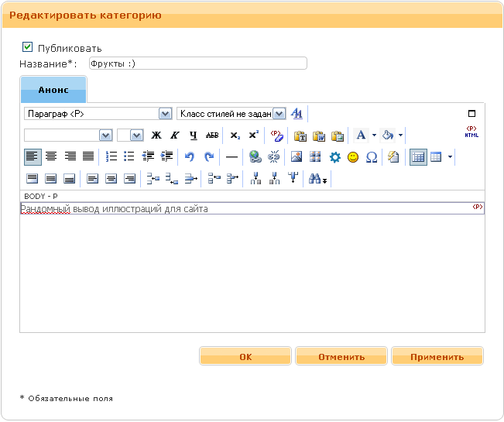Image resolution: width=504 pixels, height=422 pixels.
Task: Open the text color picker (A)
Action: coord(360,135)
